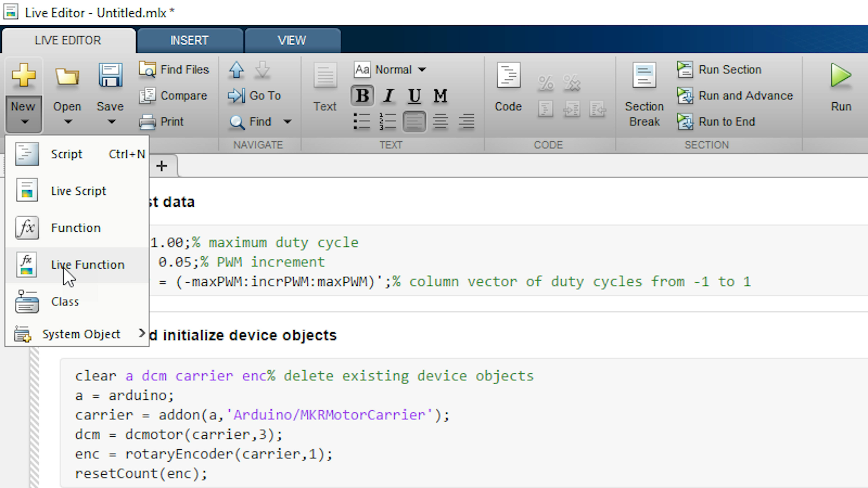Click the Save floppy disk icon

(x=110, y=75)
